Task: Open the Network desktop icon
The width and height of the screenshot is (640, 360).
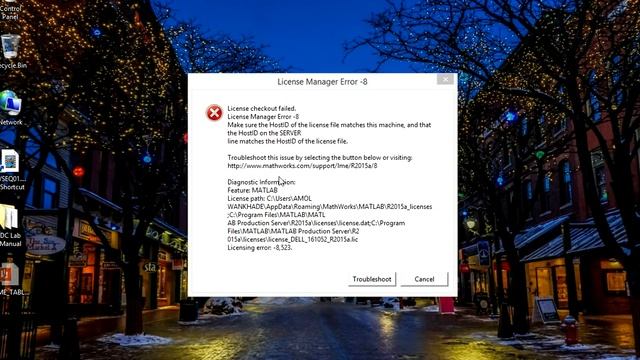Action: click(11, 108)
